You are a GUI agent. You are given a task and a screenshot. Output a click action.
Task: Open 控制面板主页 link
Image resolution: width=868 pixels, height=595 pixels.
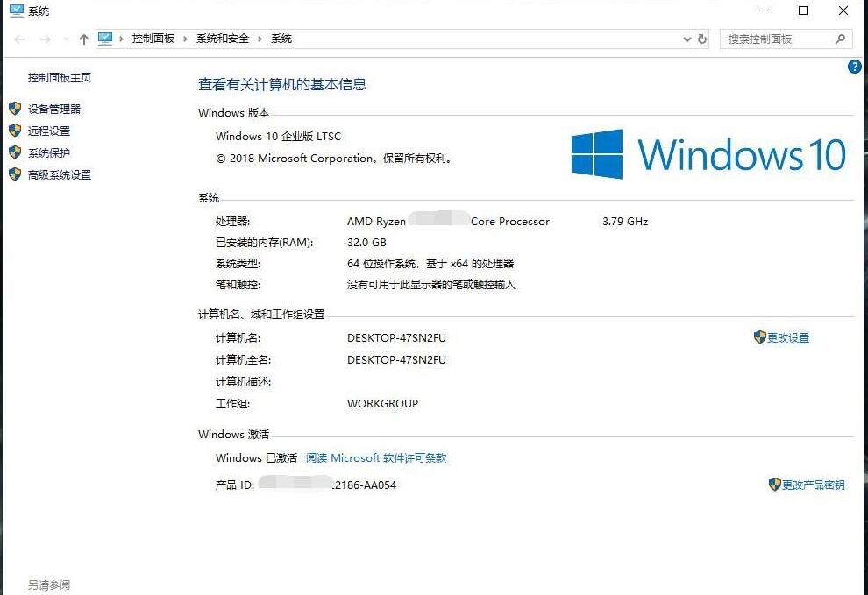pyautogui.click(x=60, y=78)
